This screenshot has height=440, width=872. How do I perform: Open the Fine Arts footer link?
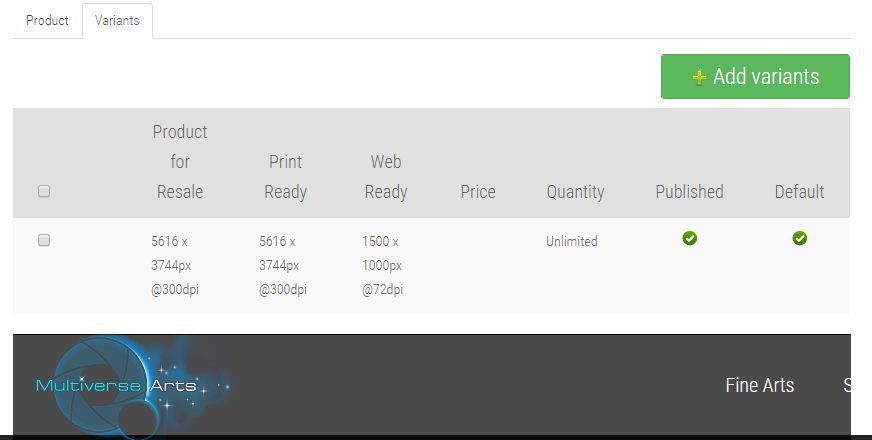[760, 385]
